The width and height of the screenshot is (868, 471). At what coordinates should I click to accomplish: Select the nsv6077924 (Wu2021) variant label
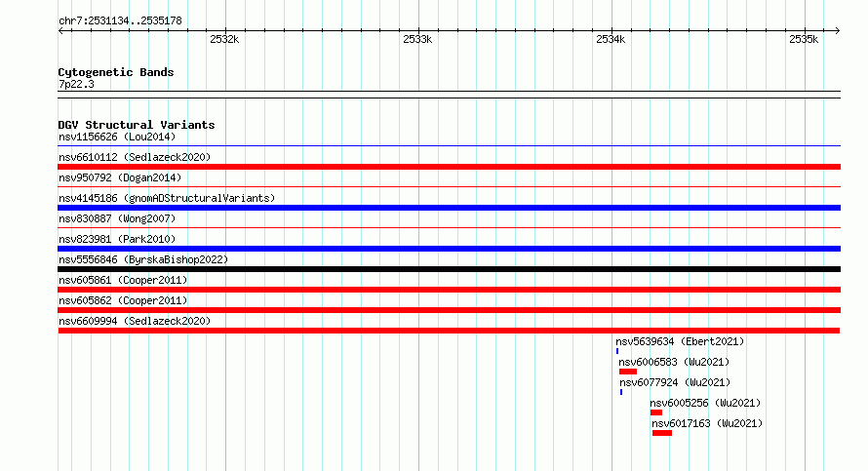675,382
